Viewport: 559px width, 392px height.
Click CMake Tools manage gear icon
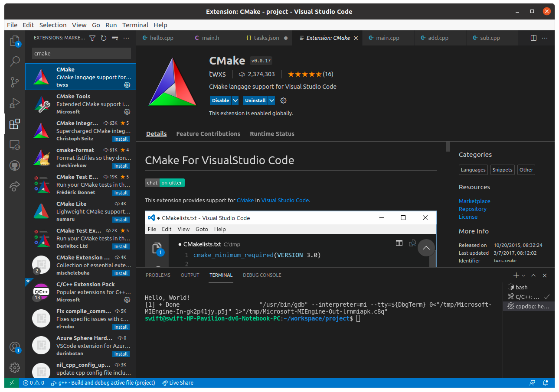point(127,112)
